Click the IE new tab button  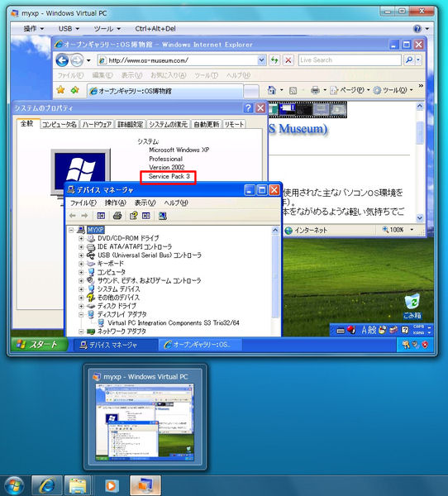[251, 91]
